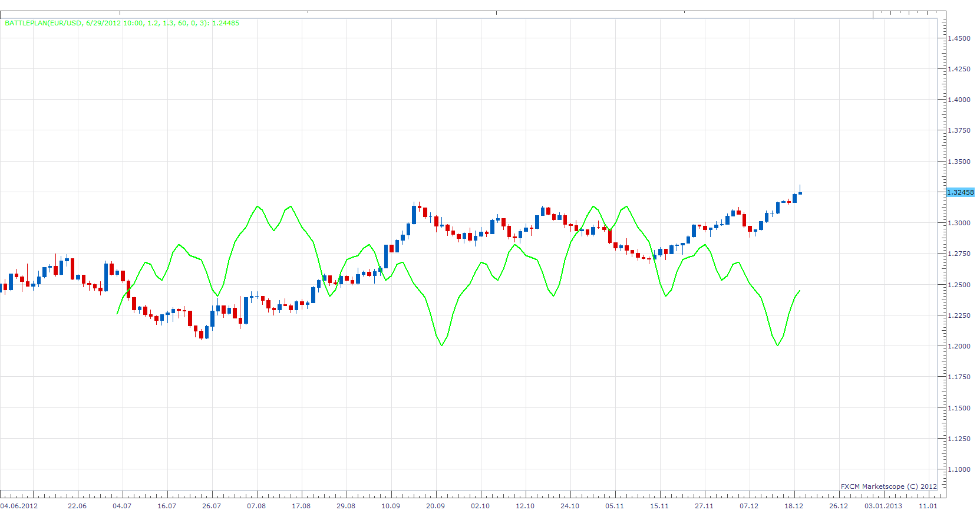Click the 1.1500 price axis label

pyautogui.click(x=959, y=408)
